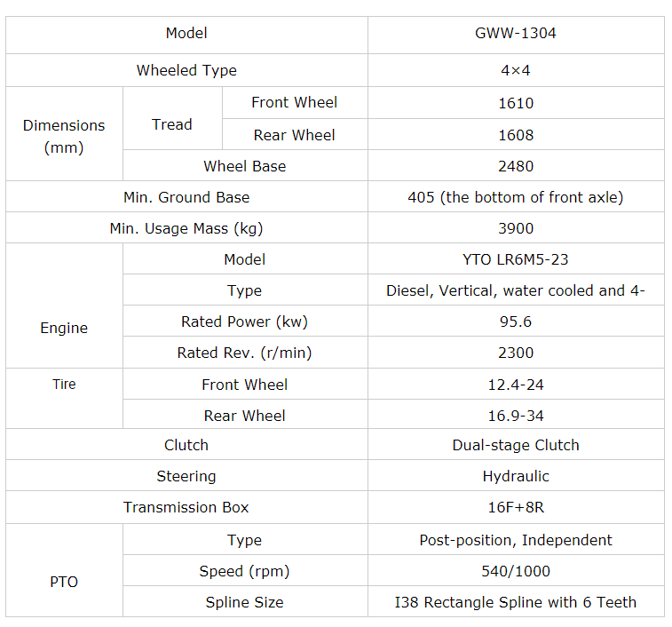672x627 pixels.
Task: Click the front tire size 12.4-24
Action: point(515,385)
